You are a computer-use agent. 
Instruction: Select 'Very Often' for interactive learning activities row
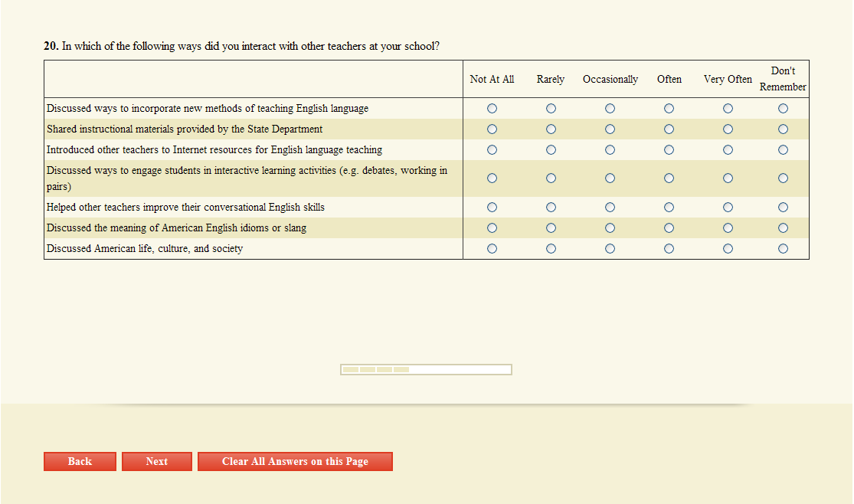[x=728, y=178]
